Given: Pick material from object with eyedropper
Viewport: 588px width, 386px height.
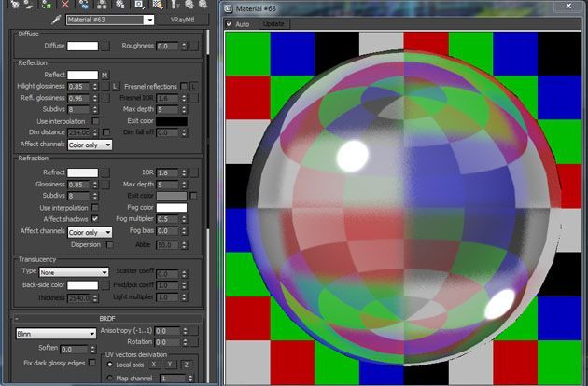Looking at the screenshot, I should point(56,20).
